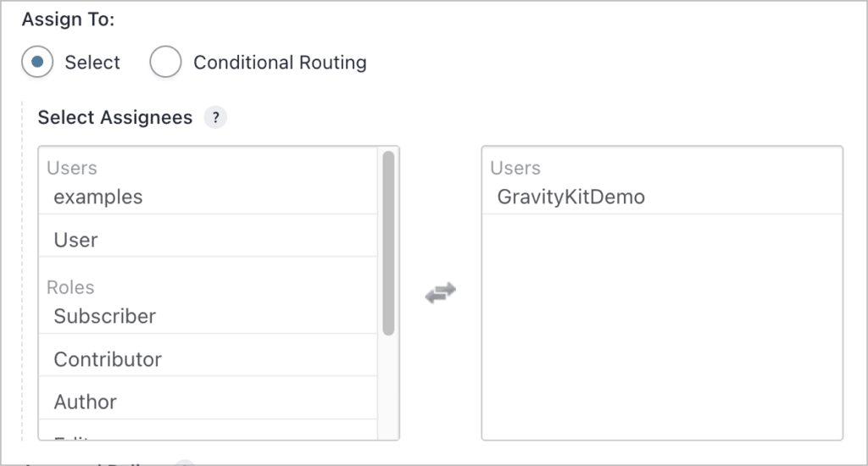Pick the "examples" user from available list
Screen dimensions: 868x466
coord(209,197)
